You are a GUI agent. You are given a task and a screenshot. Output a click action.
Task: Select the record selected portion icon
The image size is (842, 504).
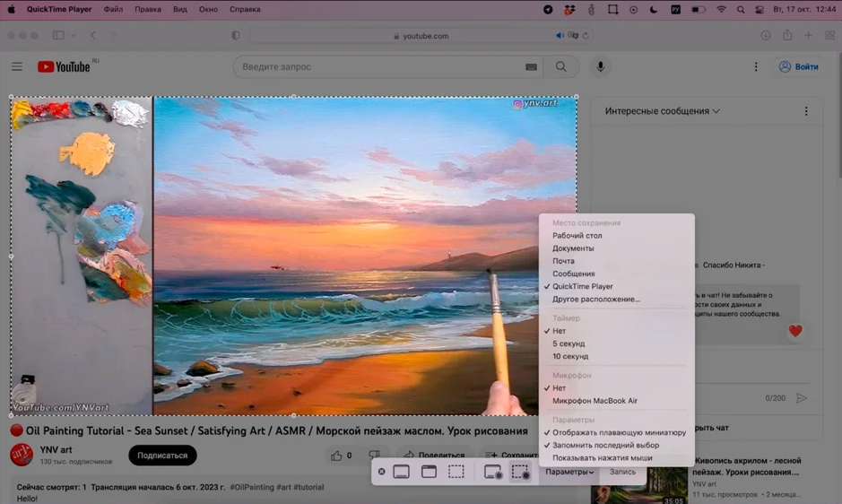click(520, 472)
